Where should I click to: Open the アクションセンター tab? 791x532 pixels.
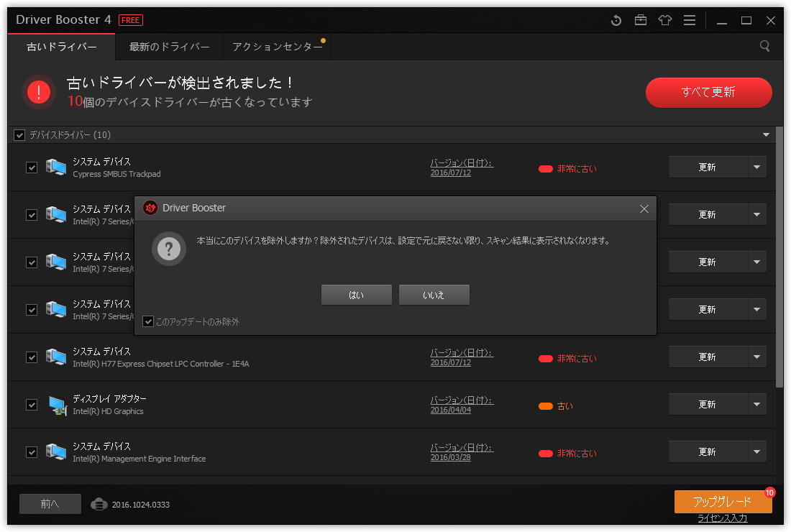coord(277,45)
